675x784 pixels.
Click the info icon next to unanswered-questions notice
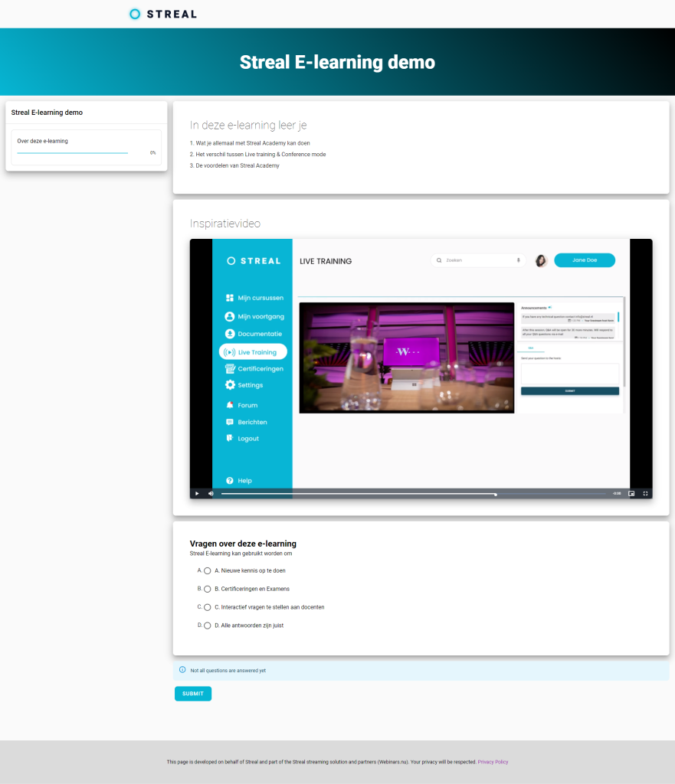tap(182, 670)
